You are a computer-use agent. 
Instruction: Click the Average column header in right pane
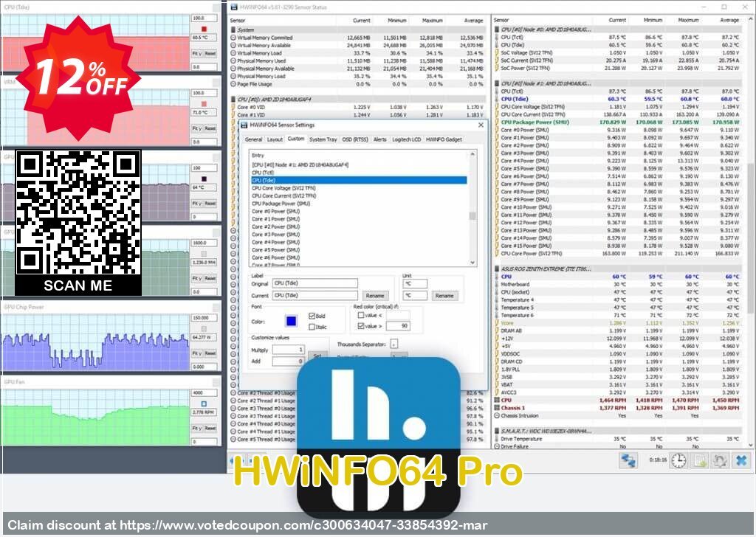click(729, 20)
